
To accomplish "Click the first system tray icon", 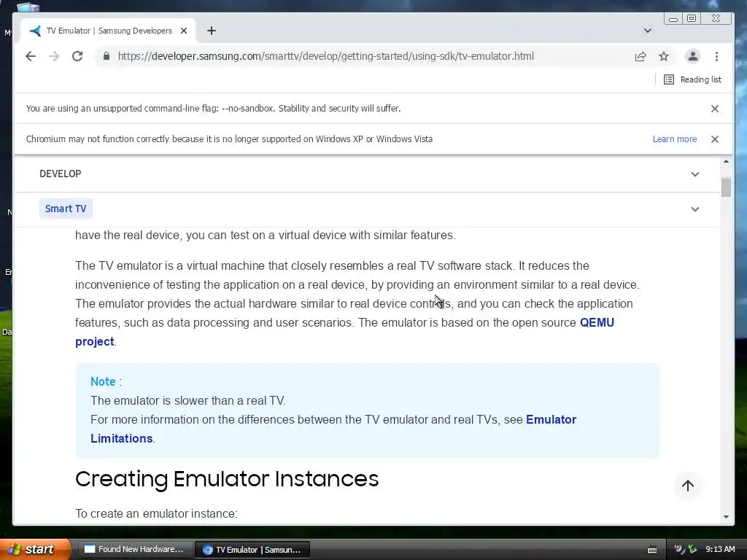I will 679,550.
